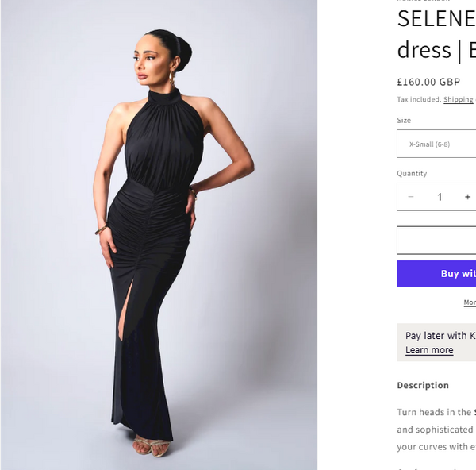Click the Learn more link
Viewport: 476px width, 470px height.
click(x=429, y=350)
